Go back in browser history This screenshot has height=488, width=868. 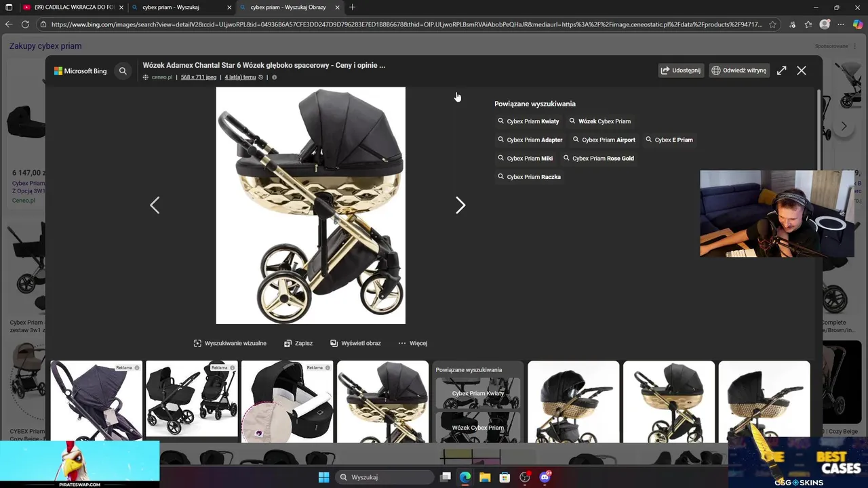pos(9,24)
